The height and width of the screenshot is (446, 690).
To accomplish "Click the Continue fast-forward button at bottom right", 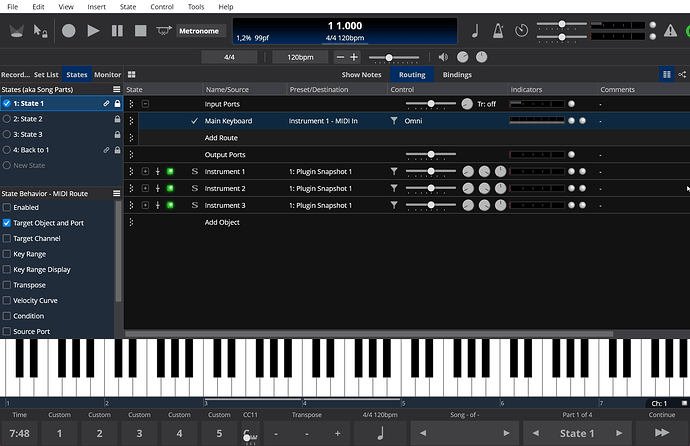I will coord(661,433).
